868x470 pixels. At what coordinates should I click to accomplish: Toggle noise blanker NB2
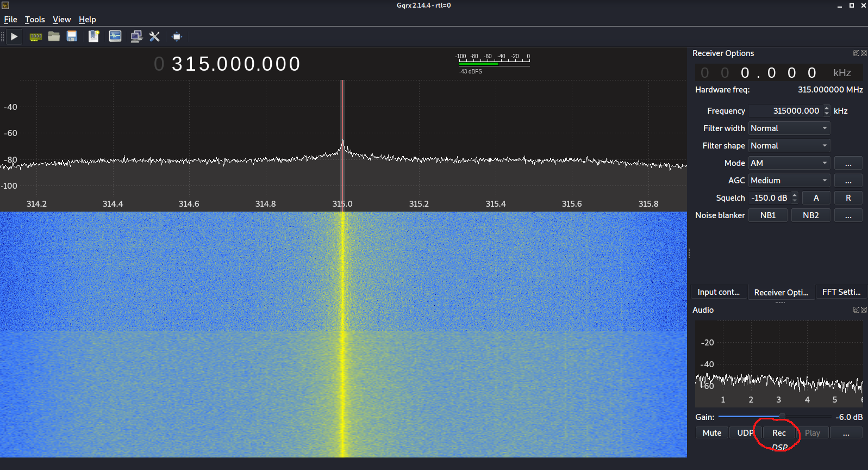[x=811, y=215]
